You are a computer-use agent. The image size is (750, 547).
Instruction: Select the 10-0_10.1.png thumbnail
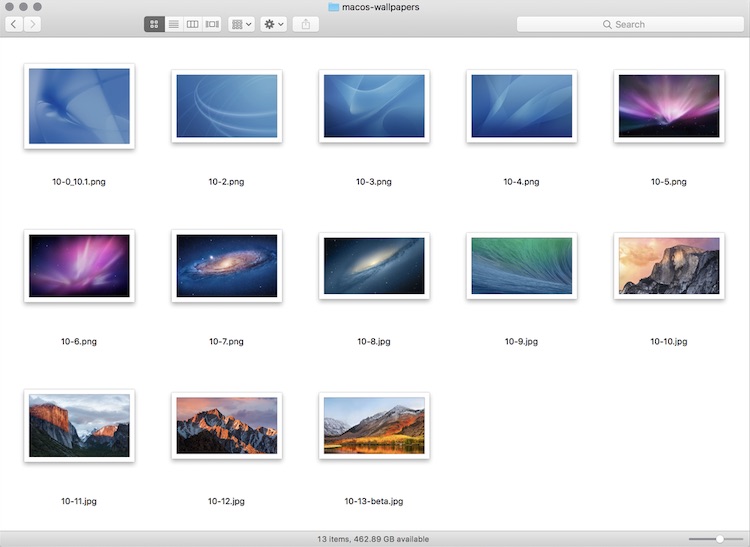(79, 106)
